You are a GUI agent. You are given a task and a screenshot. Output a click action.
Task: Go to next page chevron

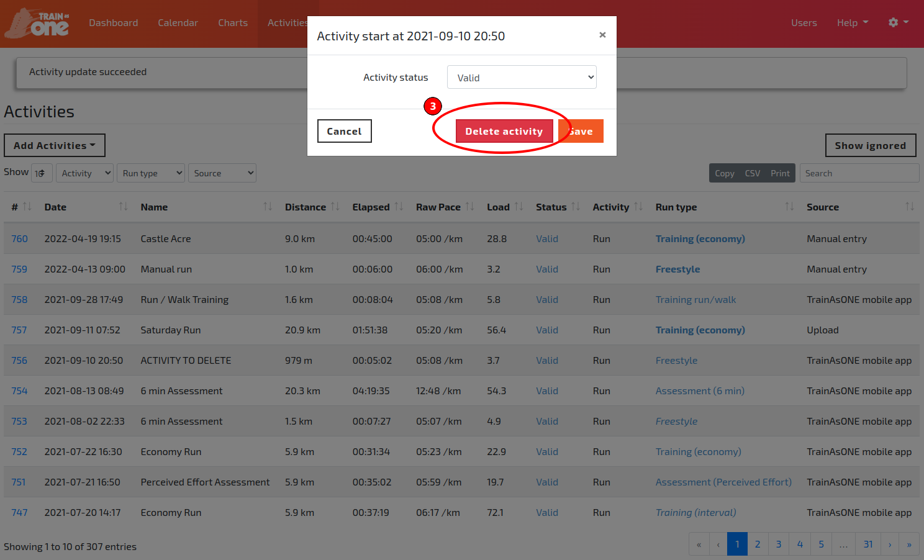click(x=889, y=544)
